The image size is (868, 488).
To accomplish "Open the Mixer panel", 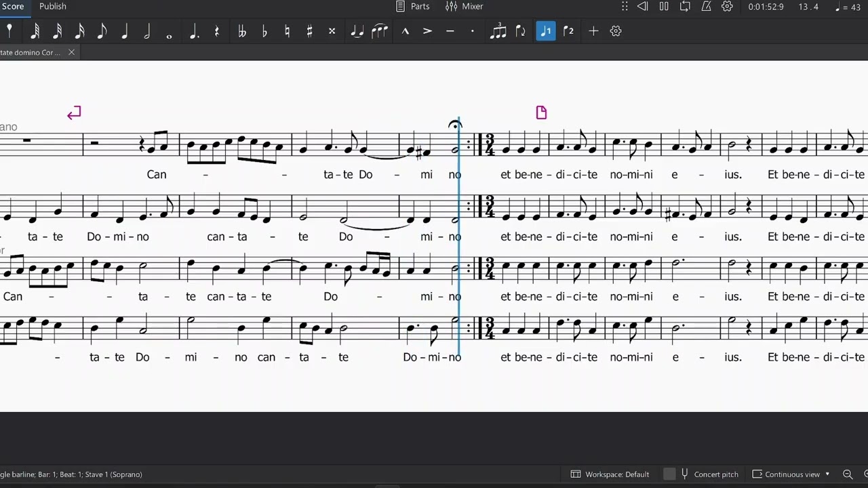I will tap(465, 6).
